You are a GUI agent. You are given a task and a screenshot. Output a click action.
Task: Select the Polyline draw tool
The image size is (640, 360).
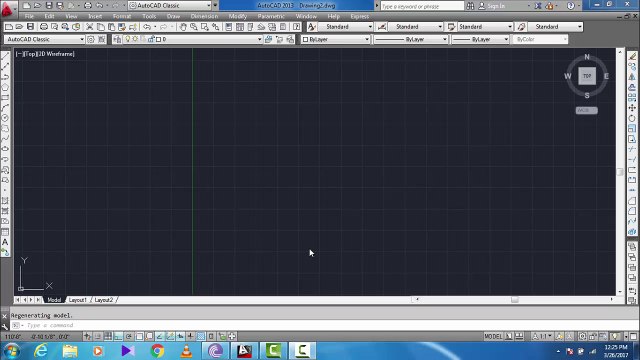pyautogui.click(x=5, y=77)
